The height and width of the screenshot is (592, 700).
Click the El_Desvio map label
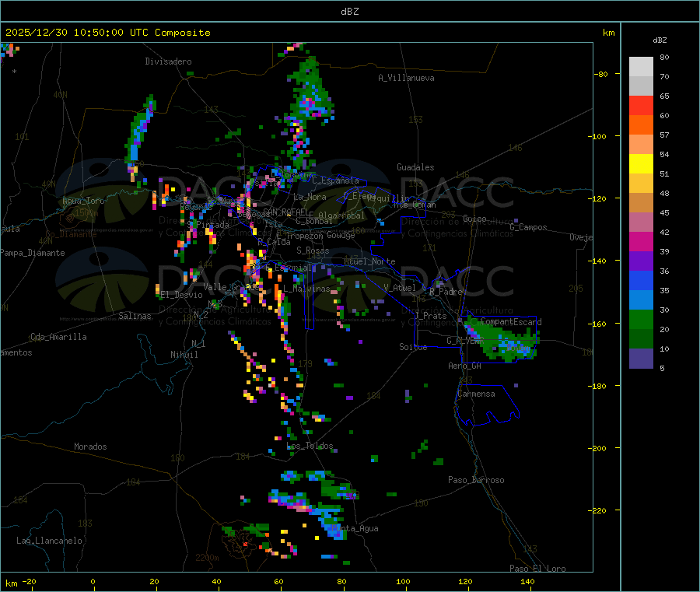[x=181, y=295]
